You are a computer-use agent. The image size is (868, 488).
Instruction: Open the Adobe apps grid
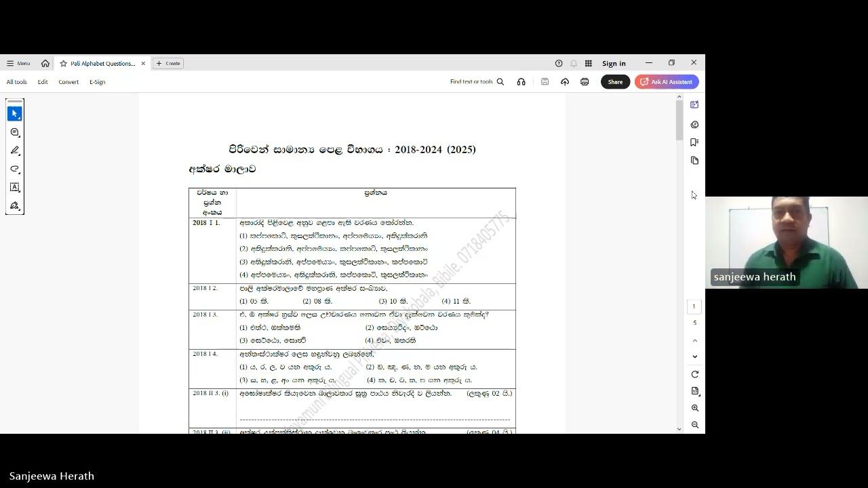(589, 63)
